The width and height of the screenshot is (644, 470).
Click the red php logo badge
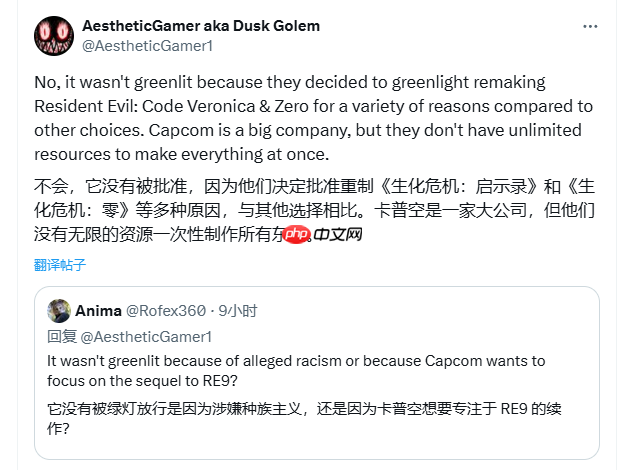coord(293,235)
